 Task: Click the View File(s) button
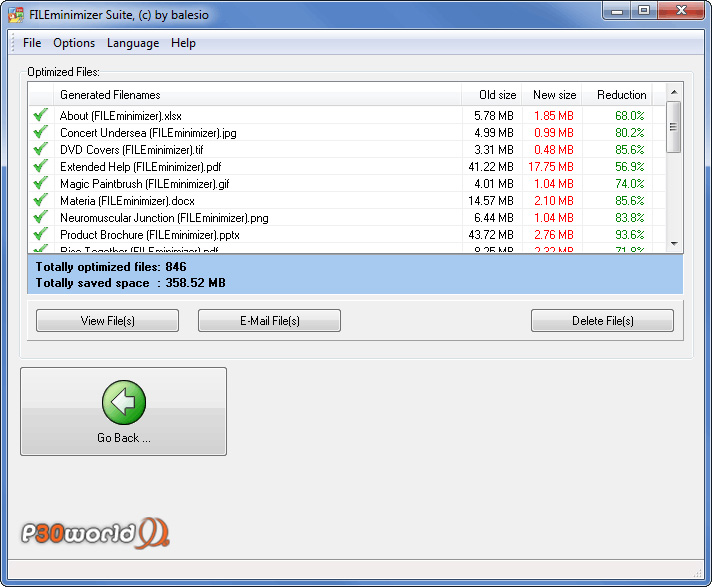point(107,321)
